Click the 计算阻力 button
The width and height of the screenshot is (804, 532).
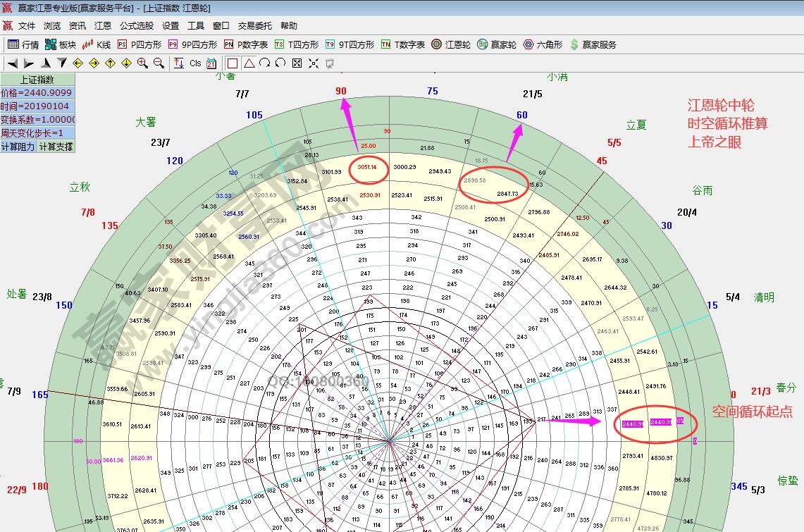(x=18, y=147)
